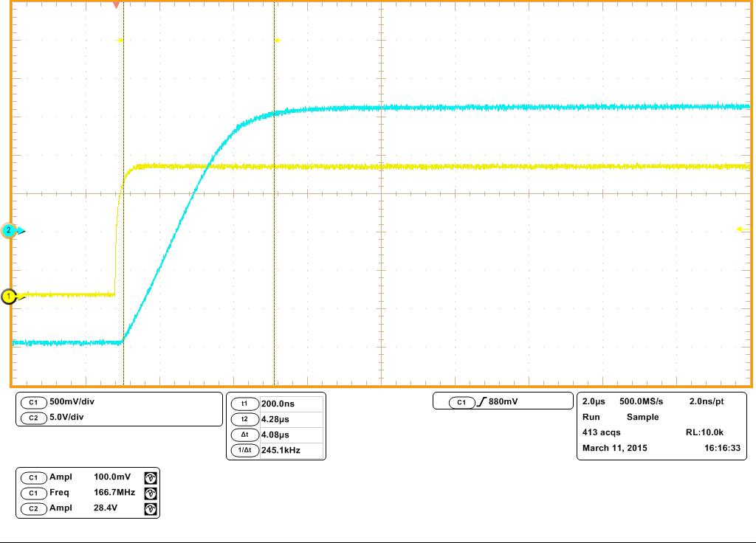Image resolution: width=756 pixels, height=543 pixels.
Task: Click the status icon for C2 Ampl
Action: 151,509
